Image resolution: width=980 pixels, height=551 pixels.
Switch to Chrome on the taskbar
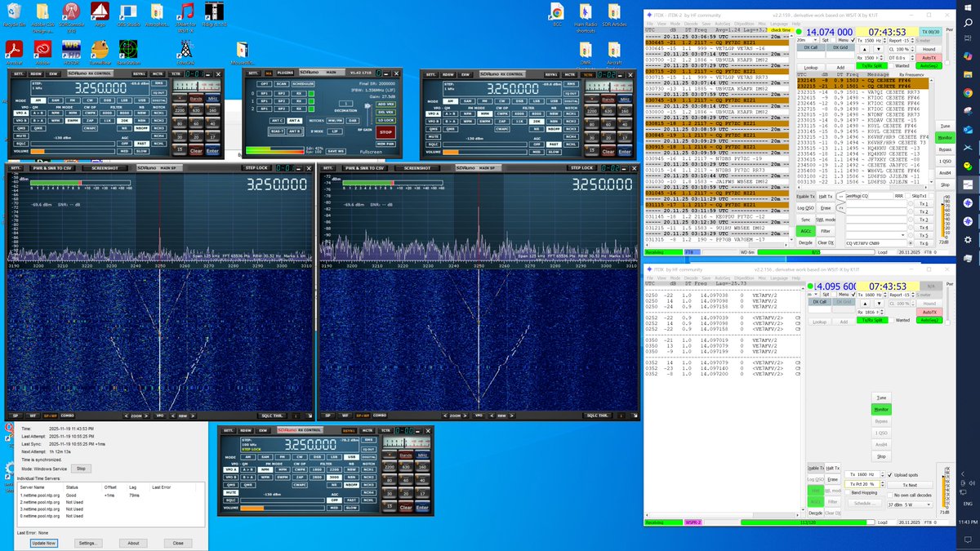point(968,92)
